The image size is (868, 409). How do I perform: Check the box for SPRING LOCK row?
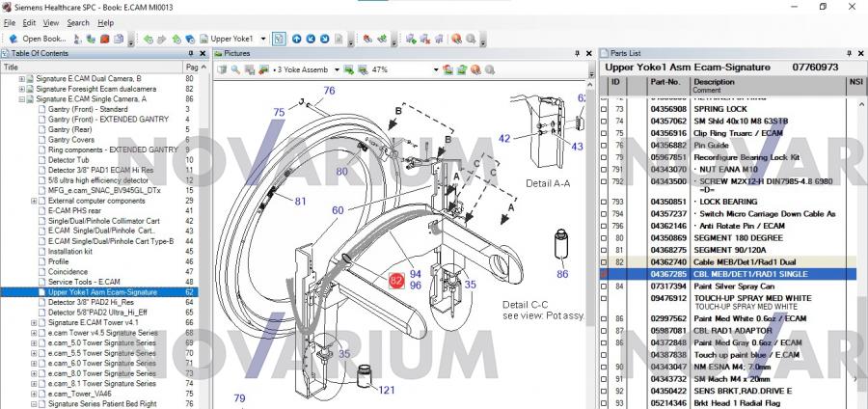(x=605, y=110)
